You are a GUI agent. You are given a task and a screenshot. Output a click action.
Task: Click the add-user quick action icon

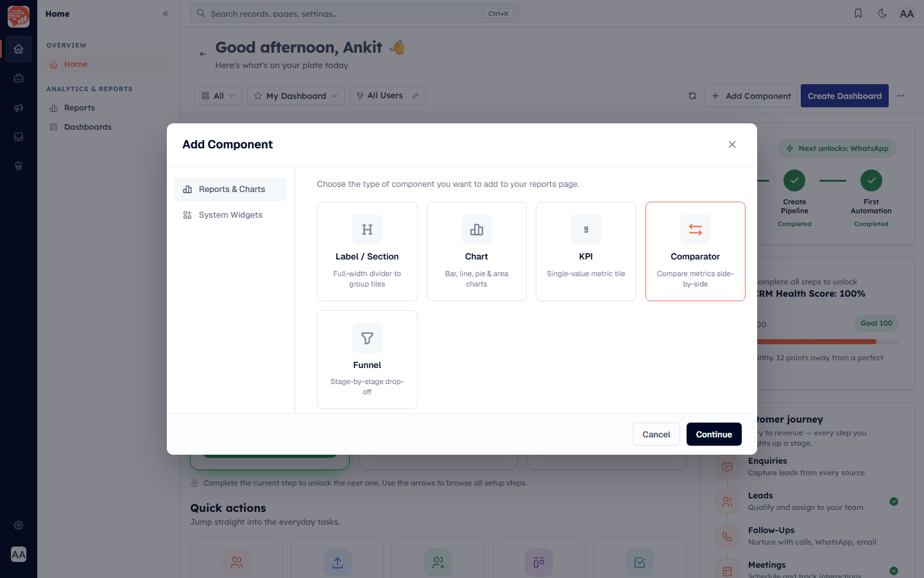coord(438,563)
